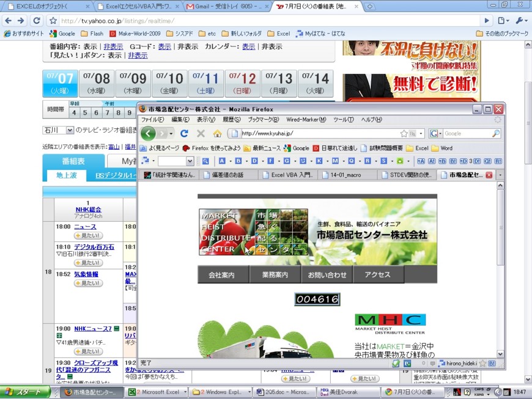Open 最新ニュース RSS bookmark in Firefox
Screen dimensions: 532x399
tap(262, 148)
